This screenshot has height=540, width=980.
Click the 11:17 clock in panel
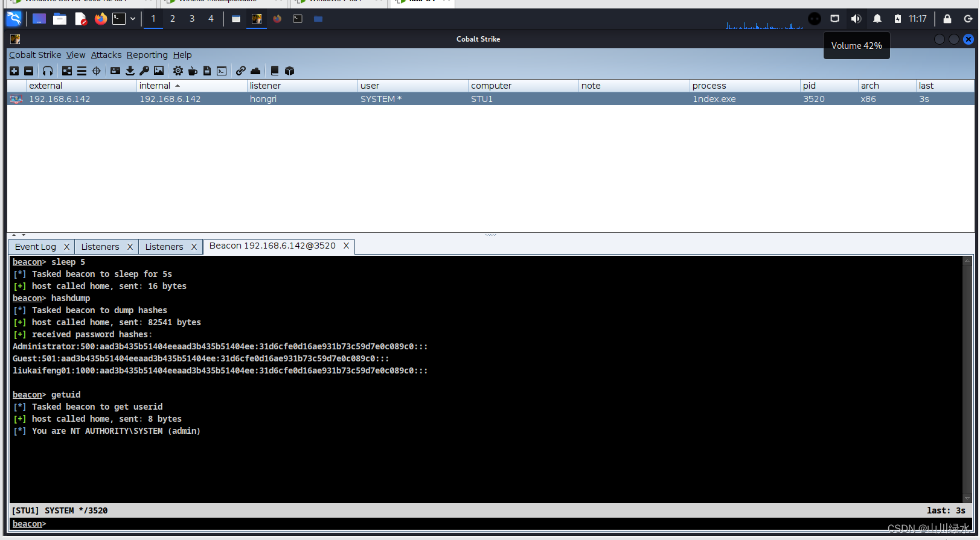(917, 19)
